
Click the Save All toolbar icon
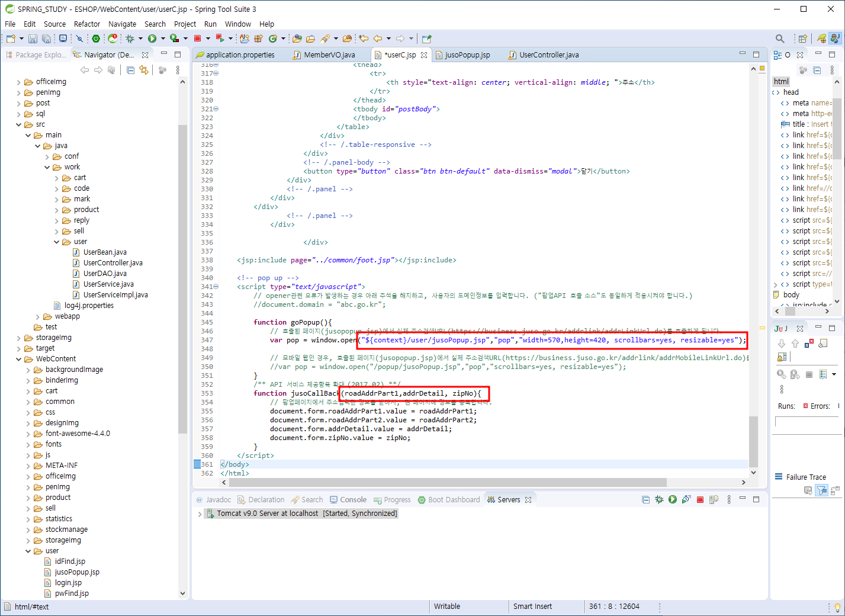46,38
